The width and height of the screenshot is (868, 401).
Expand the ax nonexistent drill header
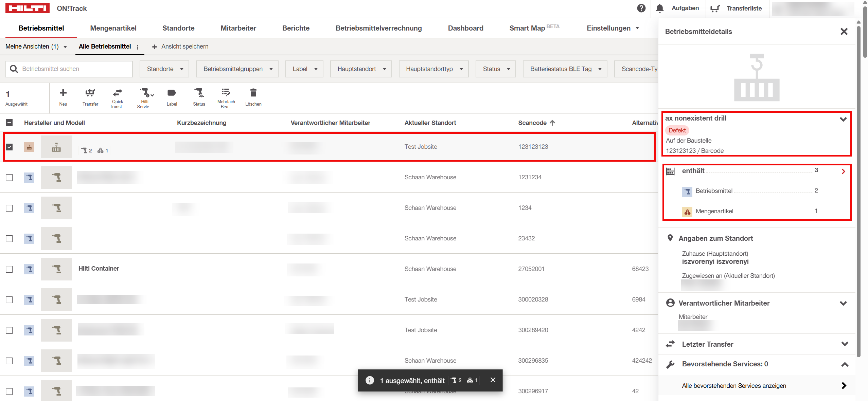[x=843, y=119]
